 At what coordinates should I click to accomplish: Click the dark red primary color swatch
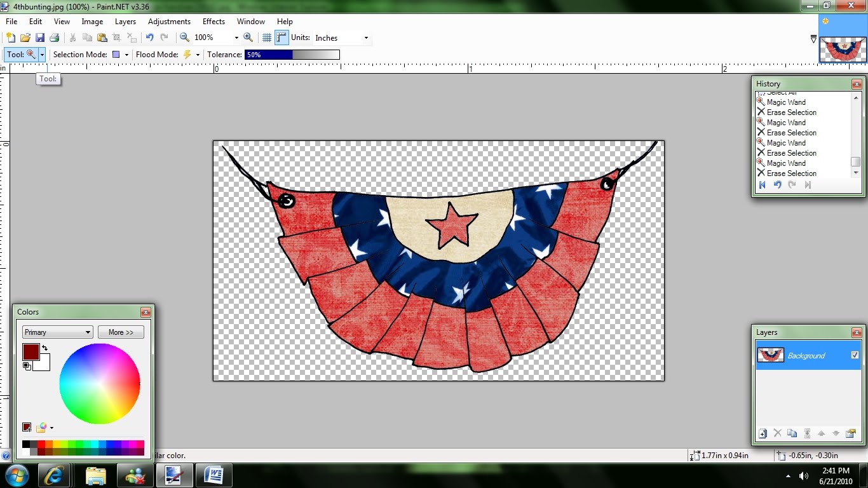pos(31,352)
